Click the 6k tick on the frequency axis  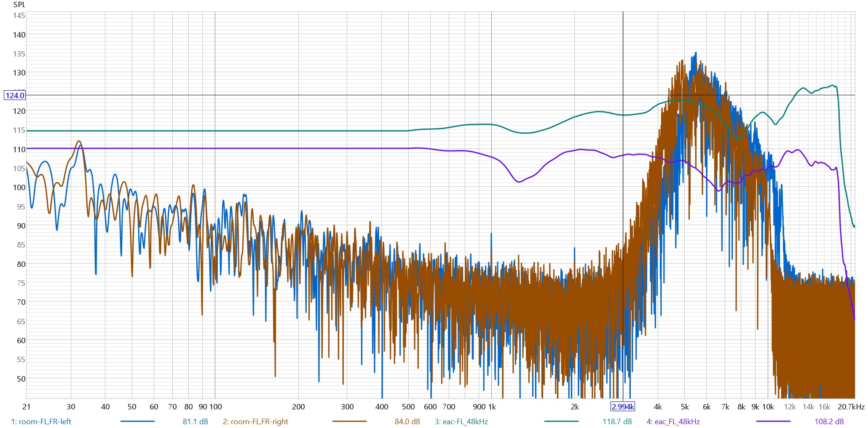707,406
